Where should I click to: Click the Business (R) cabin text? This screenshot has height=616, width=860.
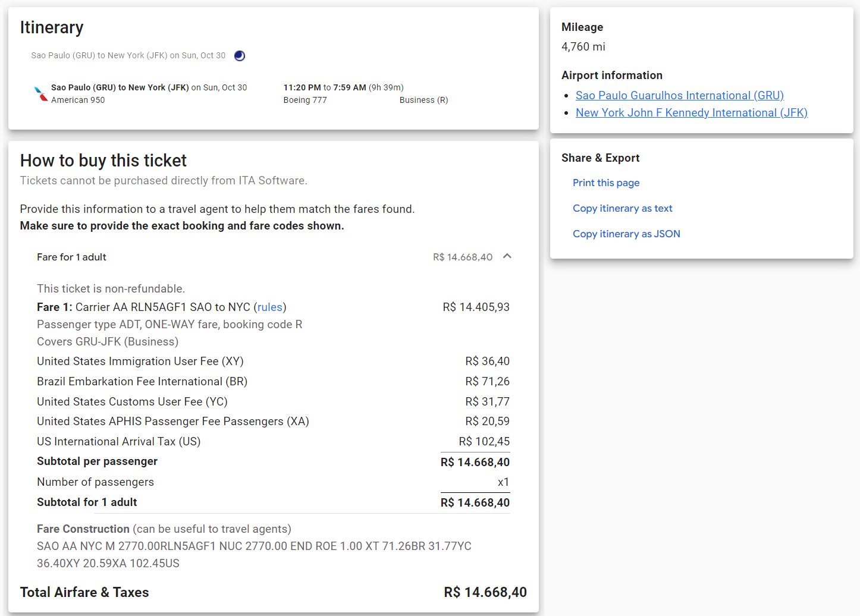tap(423, 100)
